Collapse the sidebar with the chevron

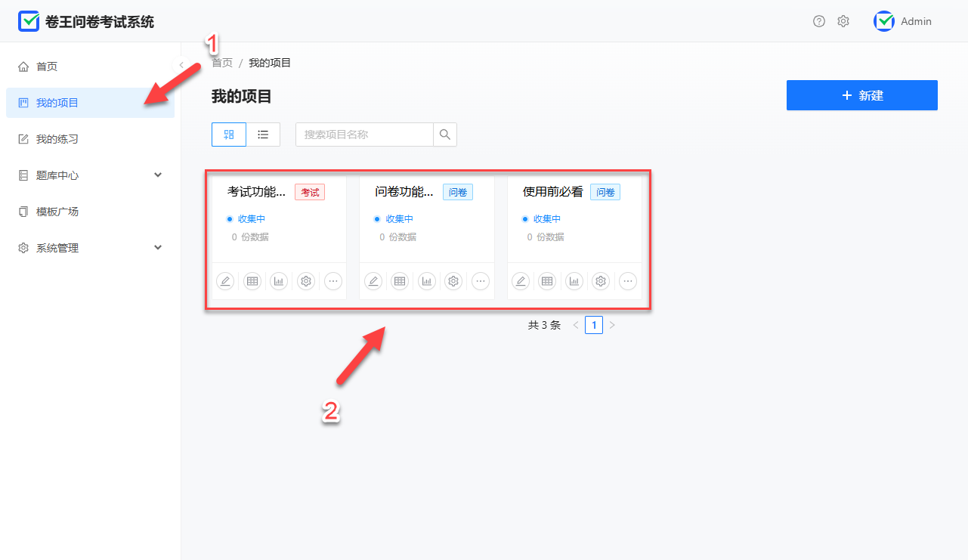(x=181, y=66)
